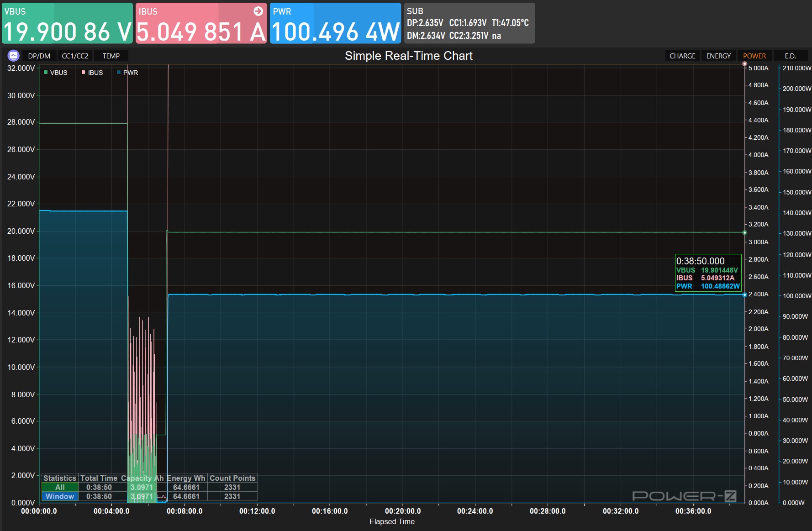This screenshot has height=531, width=812.
Task: Switch to the CHARGE view
Action: [682, 56]
